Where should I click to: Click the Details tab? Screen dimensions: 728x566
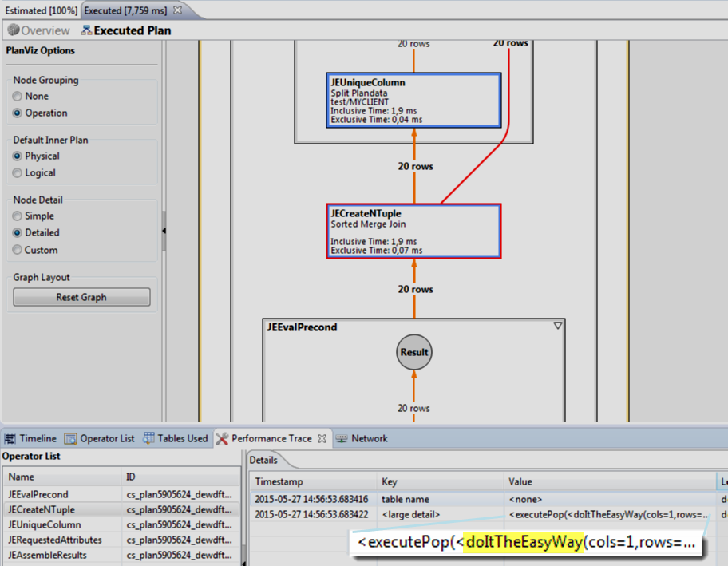tap(263, 460)
